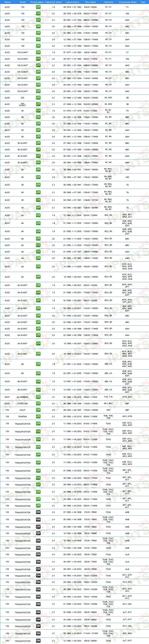This screenshot has width=149, height=644.
Task: Click petrol icon in Audi 90 2.3 06.1988 row
Action: [x=38, y=185]
